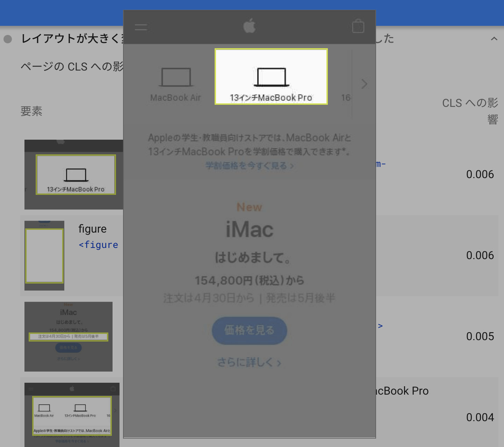
Task: Click the 価格を見る button
Action: point(250,330)
